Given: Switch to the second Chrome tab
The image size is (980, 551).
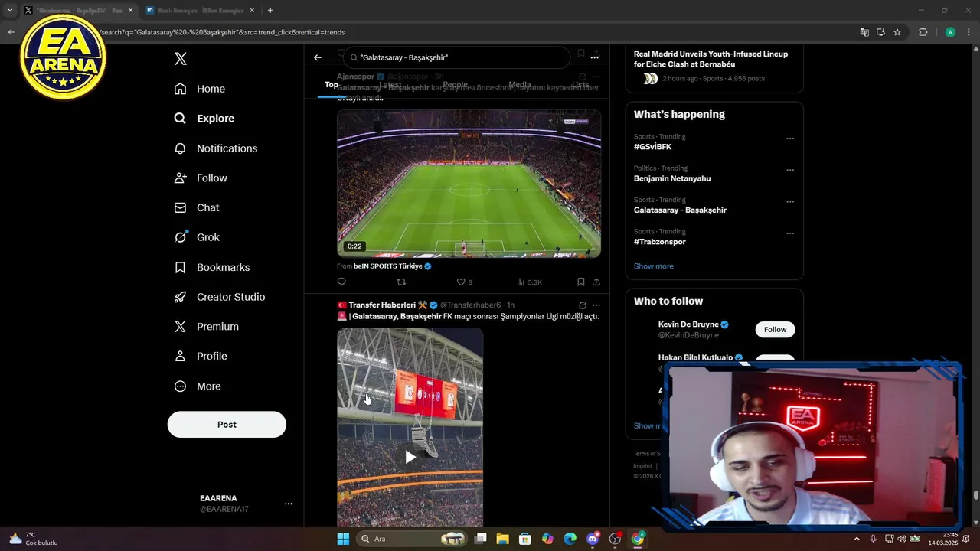Looking at the screenshot, I should click(x=201, y=10).
